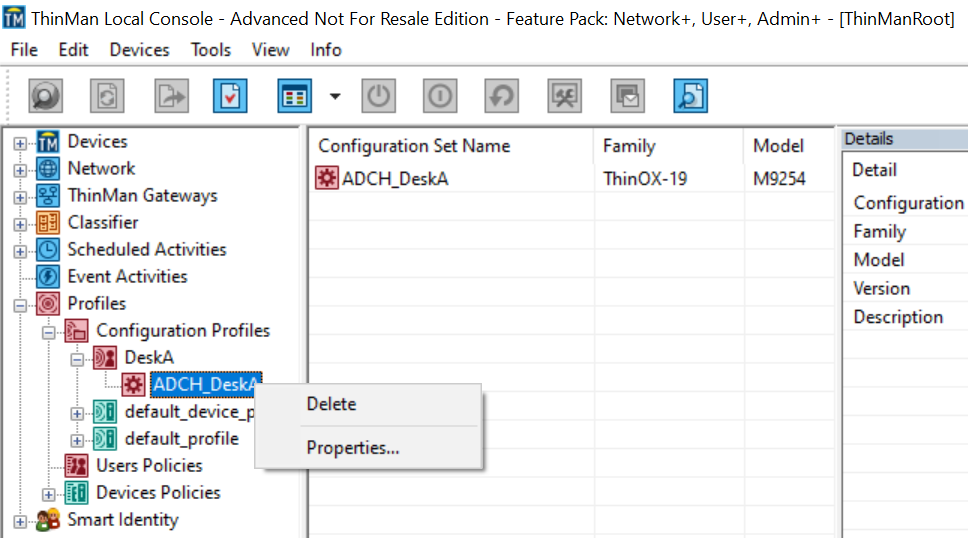Open the View menu

pyautogui.click(x=270, y=49)
